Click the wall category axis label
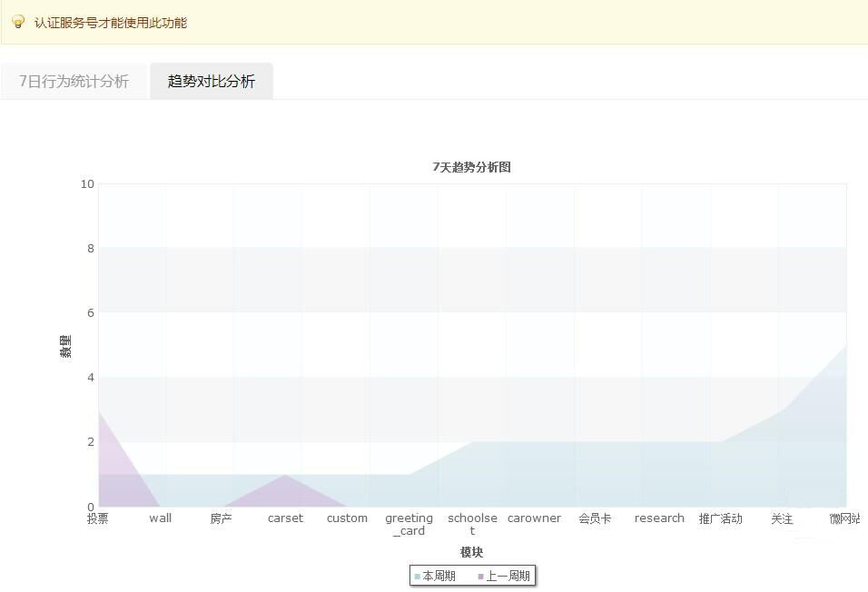This screenshot has height=592, width=868. pos(160,518)
